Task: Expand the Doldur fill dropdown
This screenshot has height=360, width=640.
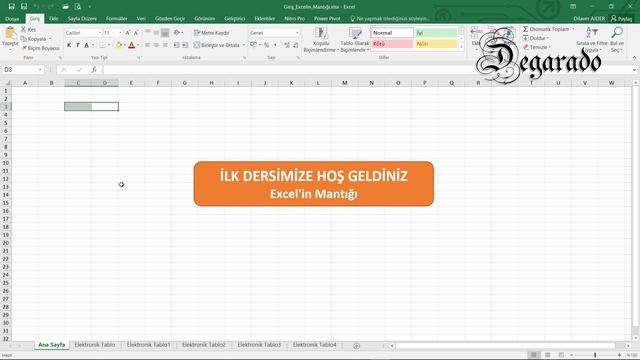Action: 548,38
